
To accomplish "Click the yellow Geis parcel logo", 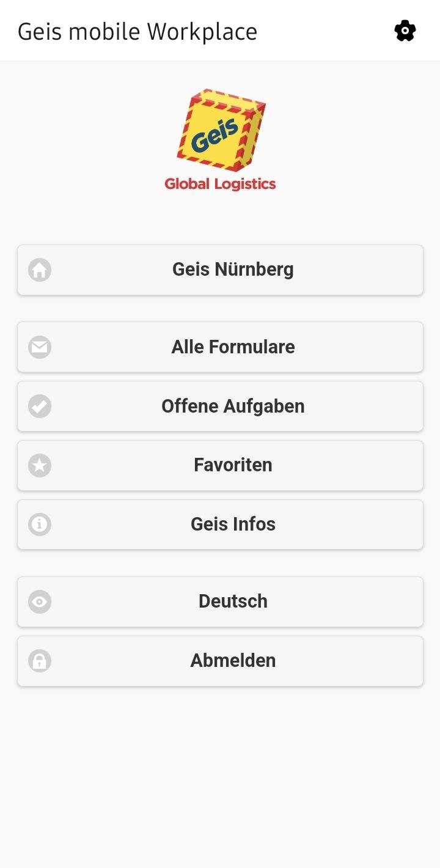I will point(221,130).
